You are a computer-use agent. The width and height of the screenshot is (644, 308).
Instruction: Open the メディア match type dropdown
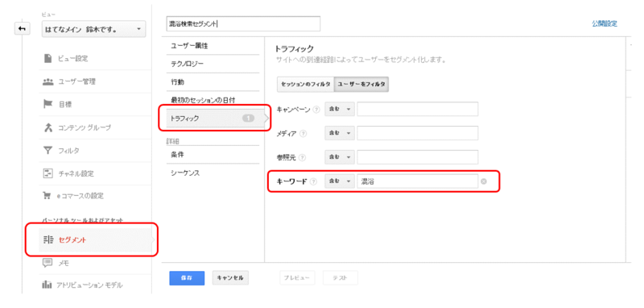(340, 134)
